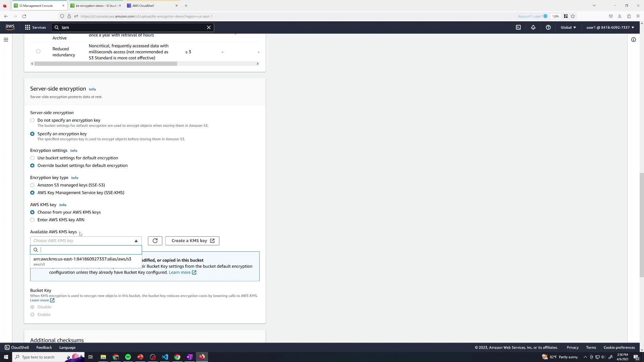Select 'Enter AWS KMS key ARN' option
The image size is (644, 362).
click(x=32, y=220)
